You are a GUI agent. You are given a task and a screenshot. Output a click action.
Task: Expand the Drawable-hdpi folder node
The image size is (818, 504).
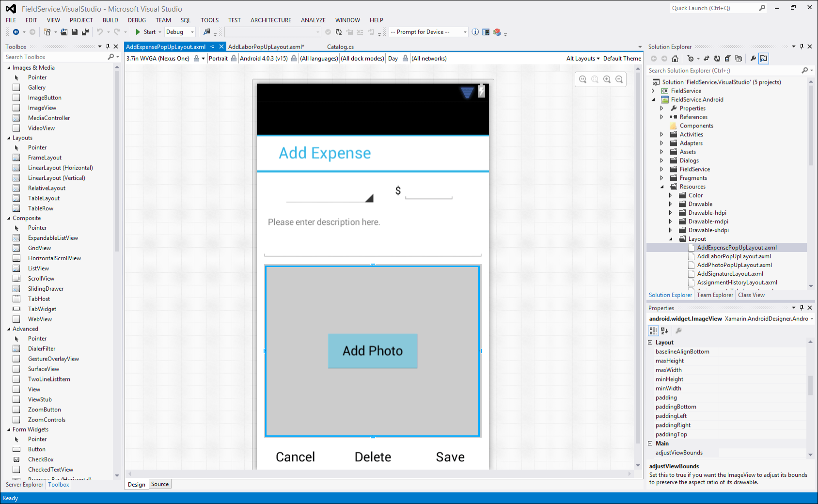[x=671, y=213]
